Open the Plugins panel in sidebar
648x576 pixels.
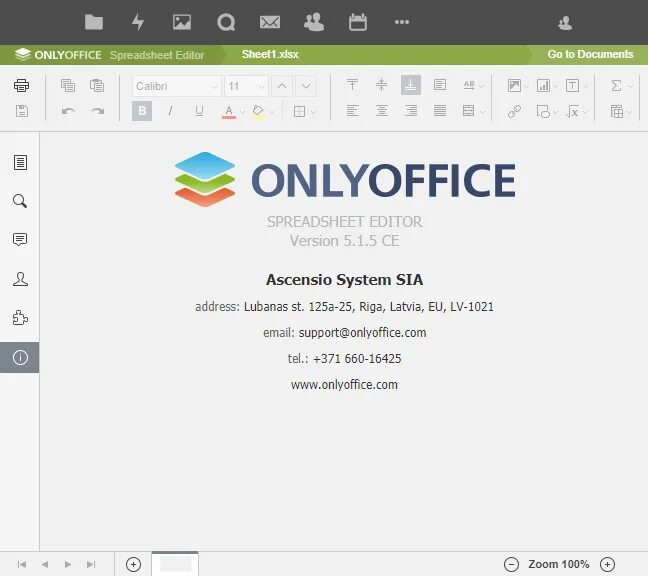point(20,318)
